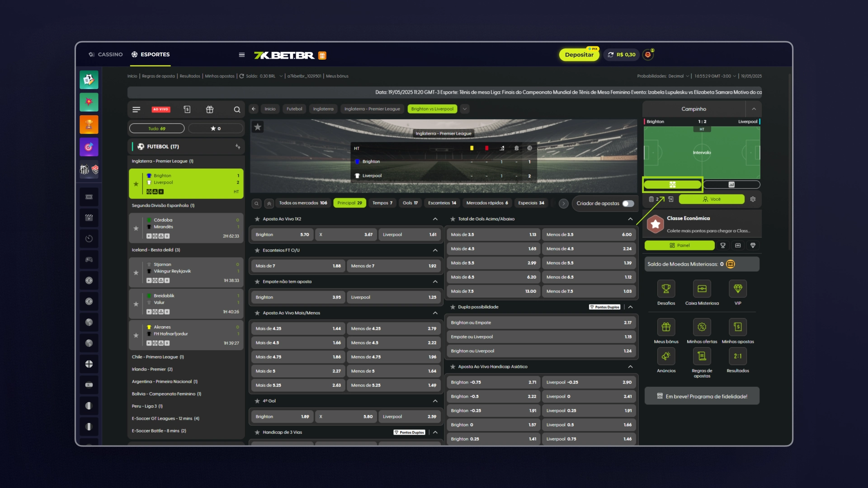The width and height of the screenshot is (868, 488).
Task: Open the gift bonus icon in sidebar toolbar
Action: [x=209, y=109]
